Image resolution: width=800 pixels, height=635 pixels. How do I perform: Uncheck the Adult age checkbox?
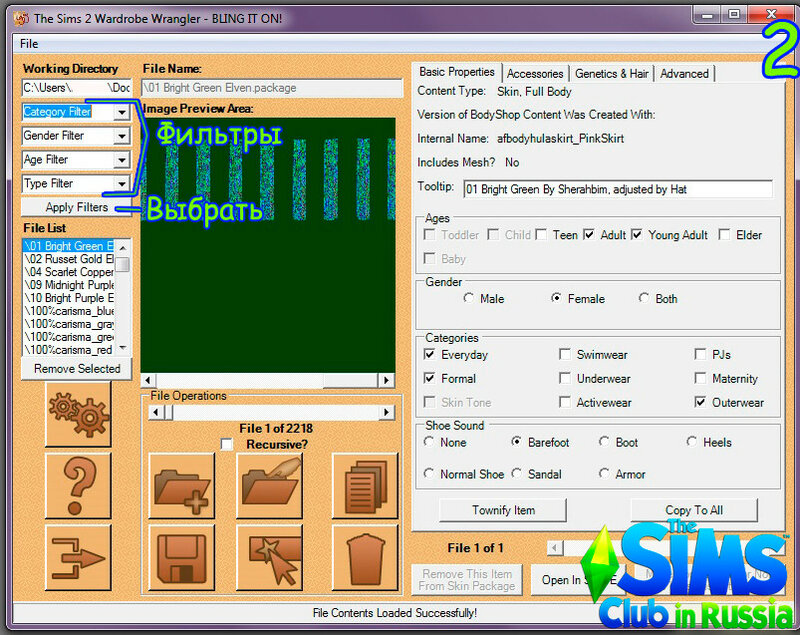tap(589, 235)
